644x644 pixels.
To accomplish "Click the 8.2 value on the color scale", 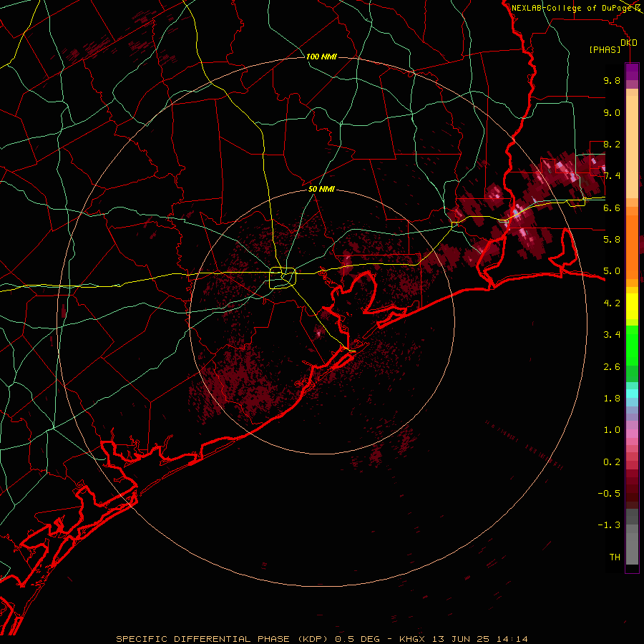I will coord(612,144).
